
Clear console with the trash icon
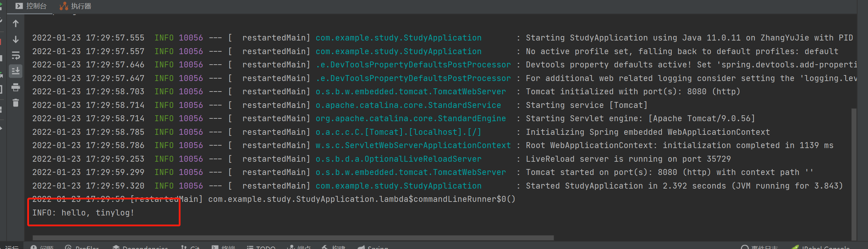point(16,103)
